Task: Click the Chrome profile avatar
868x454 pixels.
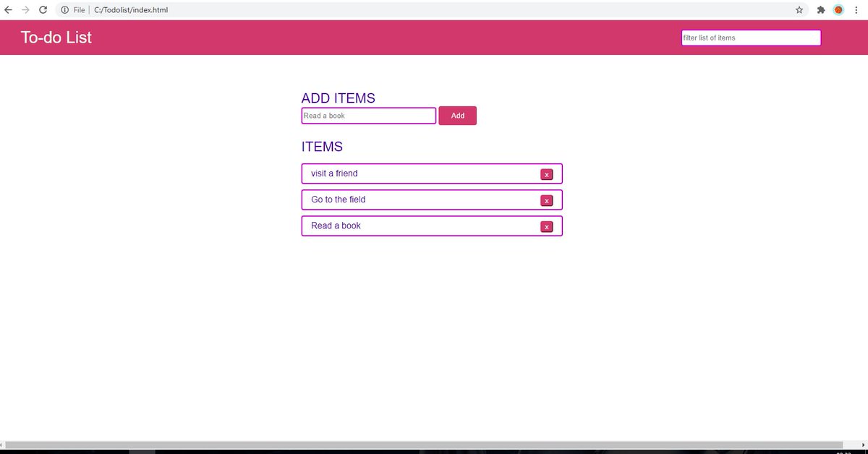Action: 838,9
